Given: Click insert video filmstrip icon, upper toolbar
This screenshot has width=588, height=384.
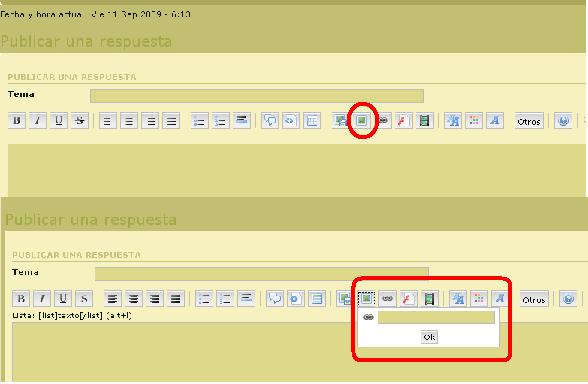Looking at the screenshot, I should (x=424, y=121).
